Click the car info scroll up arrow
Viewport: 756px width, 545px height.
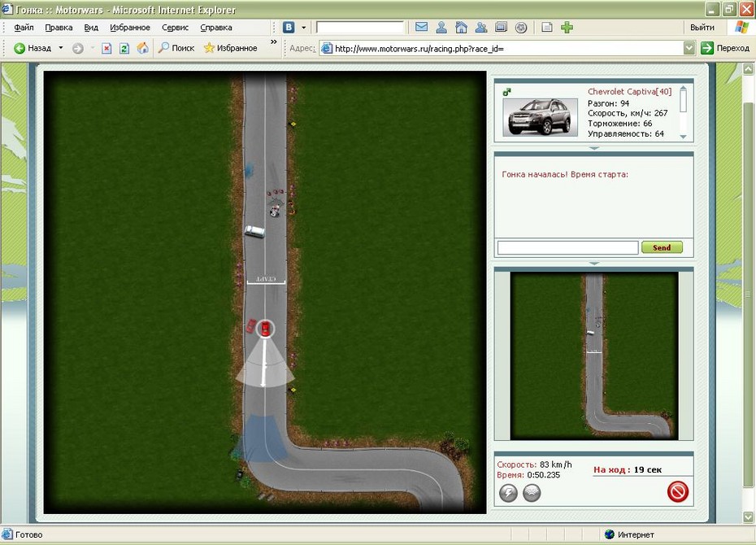point(683,89)
